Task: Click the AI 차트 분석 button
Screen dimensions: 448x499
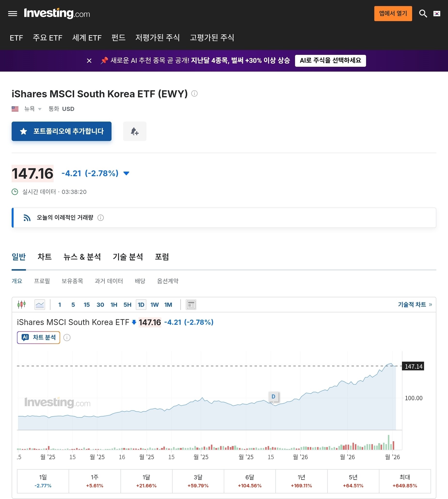Action: [39, 337]
